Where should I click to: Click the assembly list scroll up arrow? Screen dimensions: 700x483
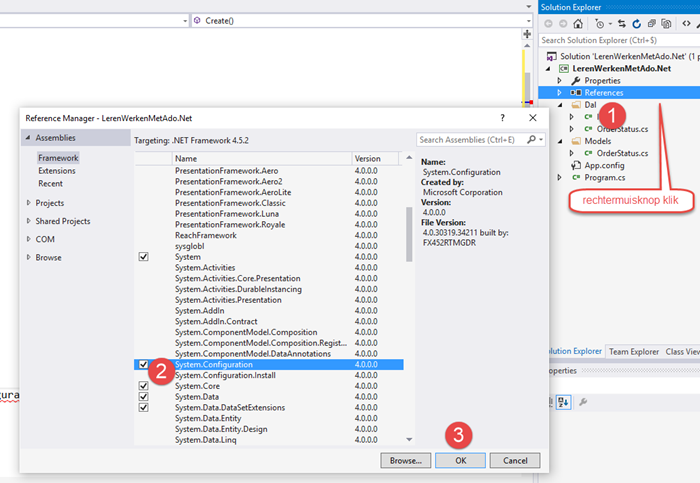point(409,158)
